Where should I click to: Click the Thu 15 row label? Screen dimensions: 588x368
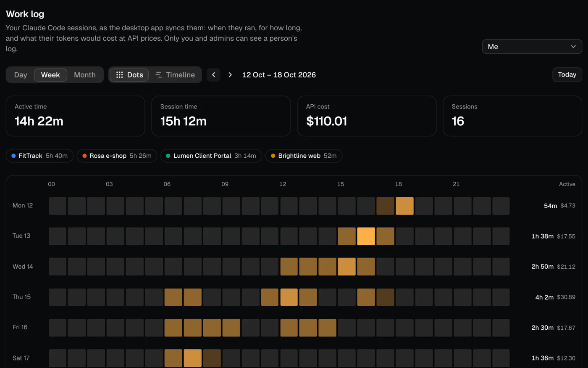coord(21,297)
